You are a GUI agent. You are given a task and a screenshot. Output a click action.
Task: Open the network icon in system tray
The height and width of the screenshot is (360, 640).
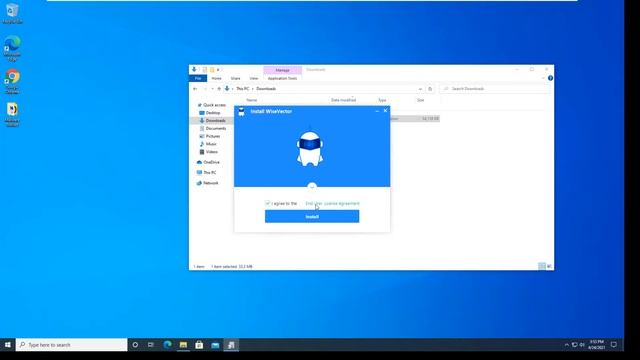point(574,345)
